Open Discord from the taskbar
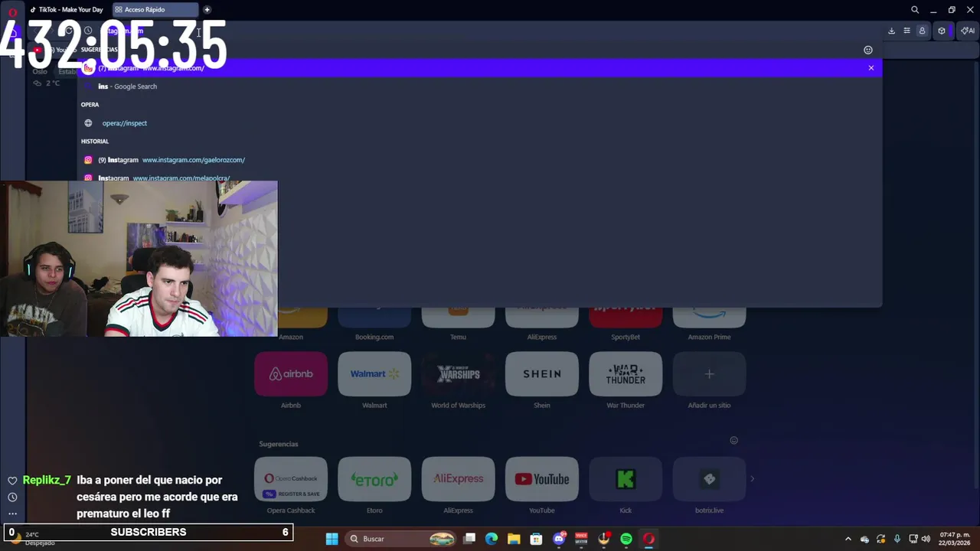The height and width of the screenshot is (551, 980). click(559, 539)
